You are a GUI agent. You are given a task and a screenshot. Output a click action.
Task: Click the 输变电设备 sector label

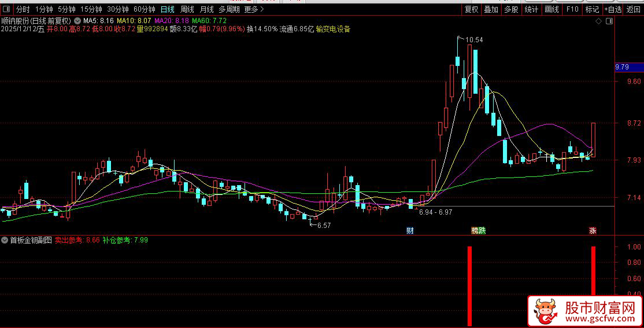[333, 29]
